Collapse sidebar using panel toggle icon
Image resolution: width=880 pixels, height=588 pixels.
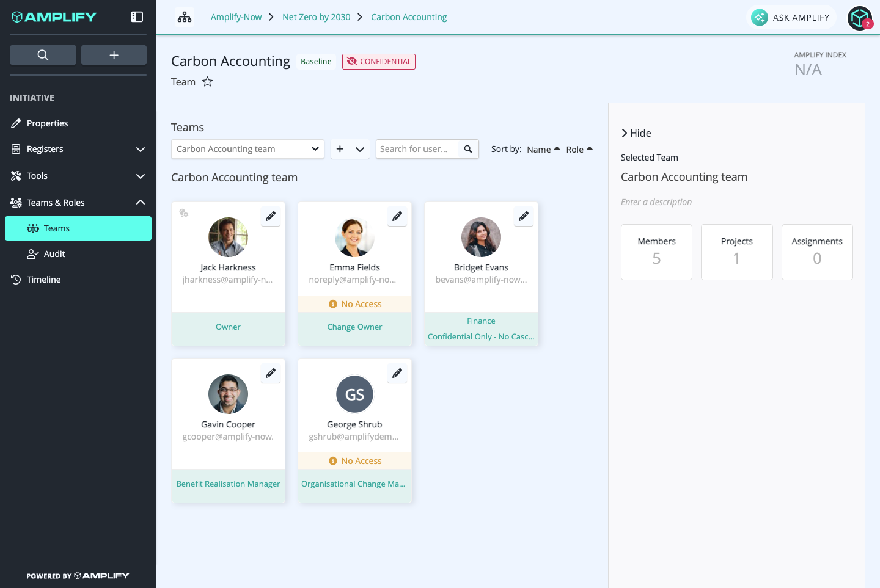pyautogui.click(x=137, y=17)
